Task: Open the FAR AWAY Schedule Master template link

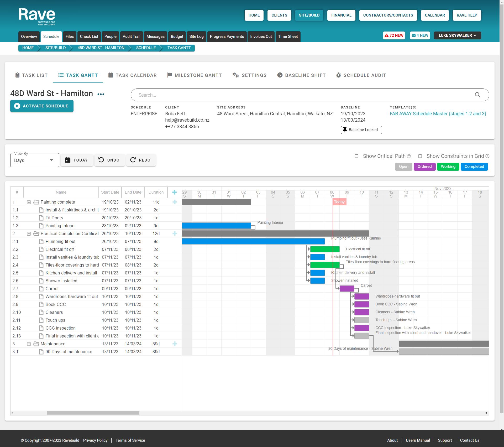Action: point(438,113)
